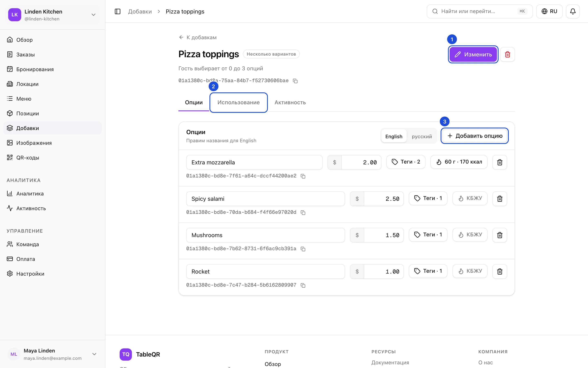
Task: Open QR-коды in the sidebar
Action: coord(52,158)
